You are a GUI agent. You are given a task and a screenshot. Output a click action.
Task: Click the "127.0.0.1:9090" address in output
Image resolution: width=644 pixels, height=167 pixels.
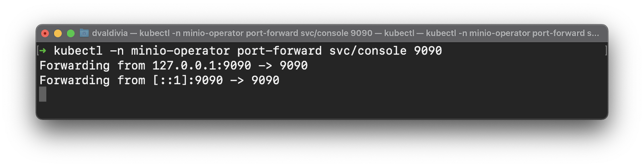pyautogui.click(x=202, y=66)
